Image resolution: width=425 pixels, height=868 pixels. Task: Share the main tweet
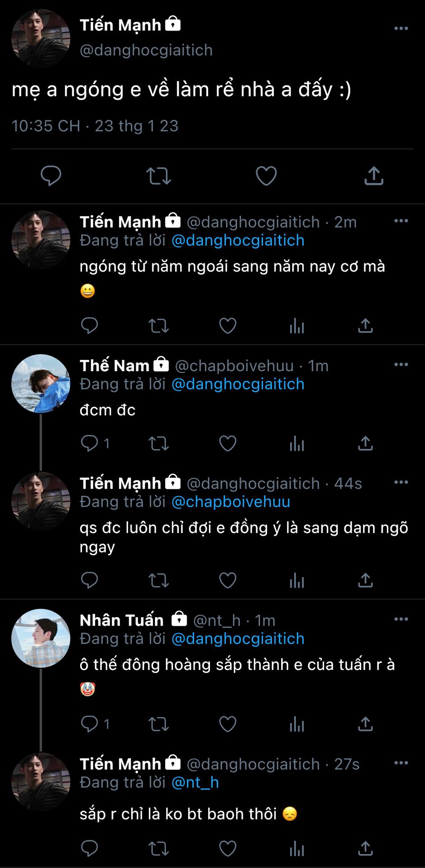374,176
